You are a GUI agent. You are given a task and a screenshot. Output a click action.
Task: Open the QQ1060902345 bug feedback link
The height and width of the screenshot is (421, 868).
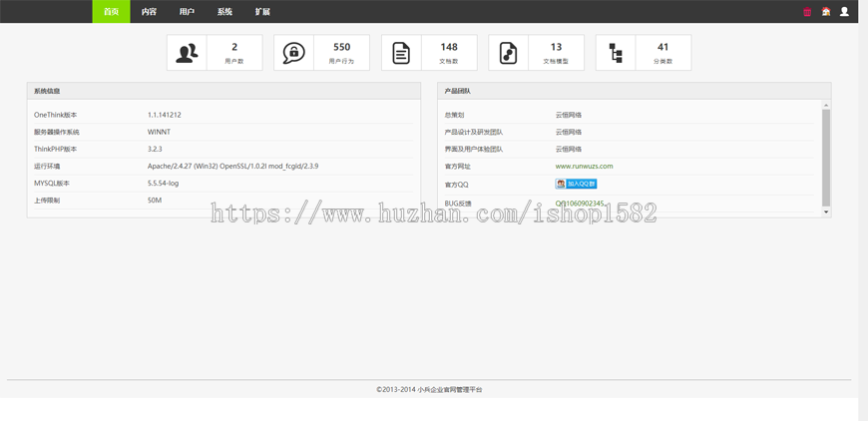pos(580,204)
